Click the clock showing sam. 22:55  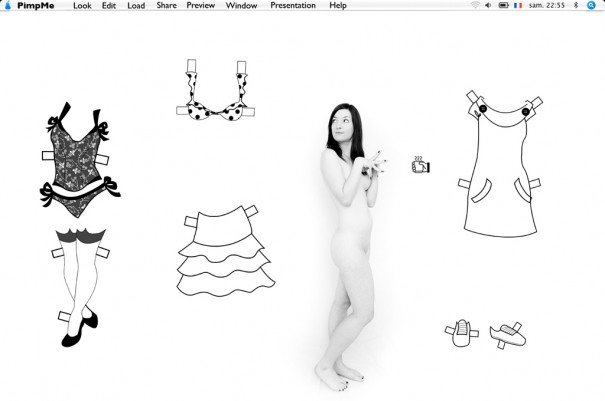(x=546, y=6)
